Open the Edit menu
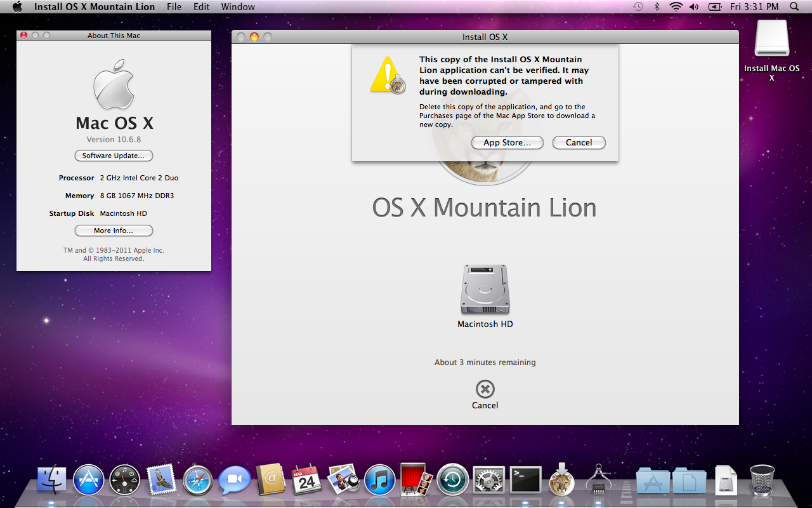This screenshot has width=812, height=508. point(202,7)
